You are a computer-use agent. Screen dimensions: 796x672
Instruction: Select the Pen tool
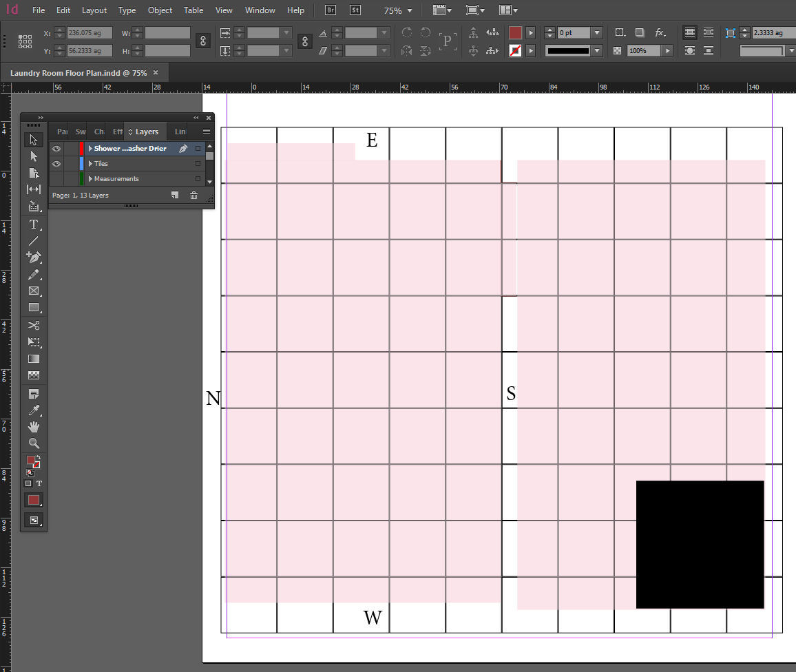tap(33, 258)
